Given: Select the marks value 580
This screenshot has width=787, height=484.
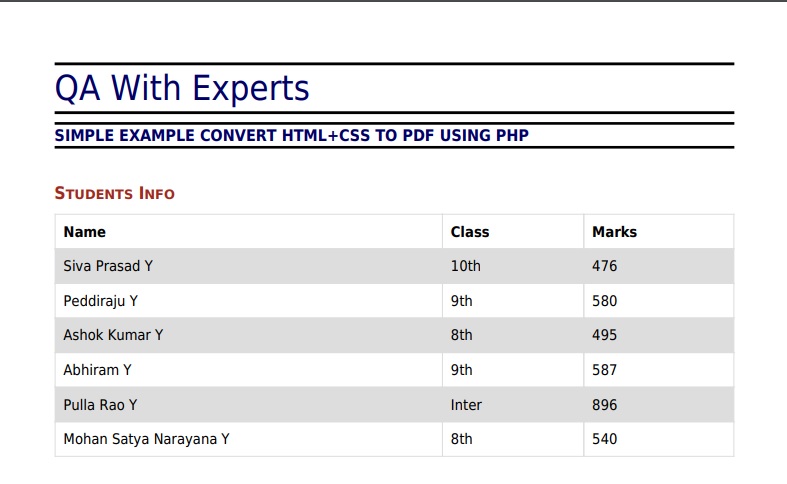Looking at the screenshot, I should (604, 301).
